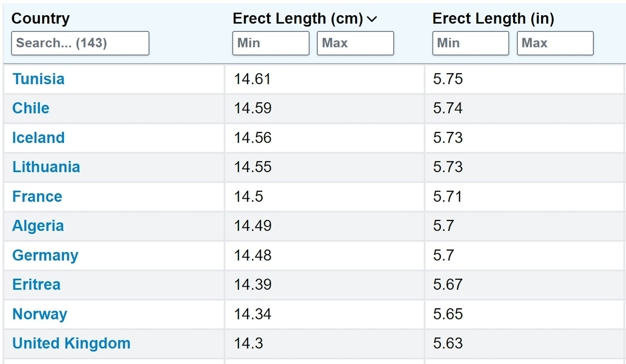Focus the Max field under Erect Length (cm)
The width and height of the screenshot is (626, 364).
(x=355, y=43)
